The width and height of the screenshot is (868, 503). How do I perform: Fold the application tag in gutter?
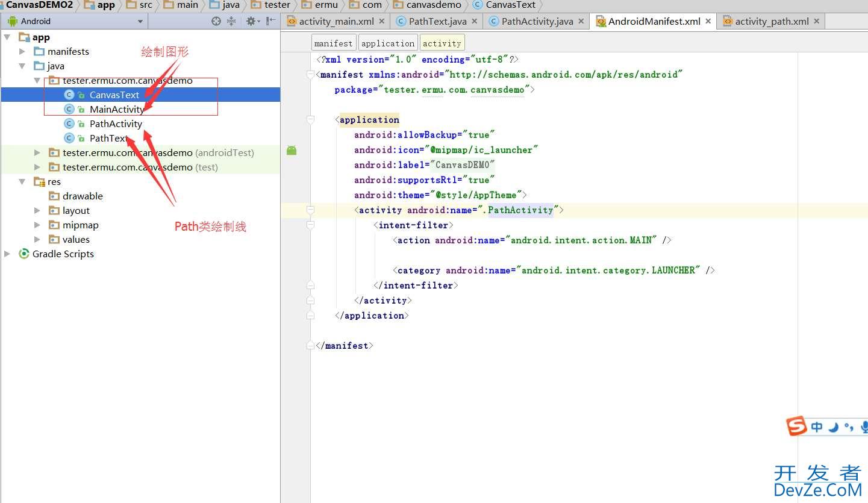coord(310,120)
